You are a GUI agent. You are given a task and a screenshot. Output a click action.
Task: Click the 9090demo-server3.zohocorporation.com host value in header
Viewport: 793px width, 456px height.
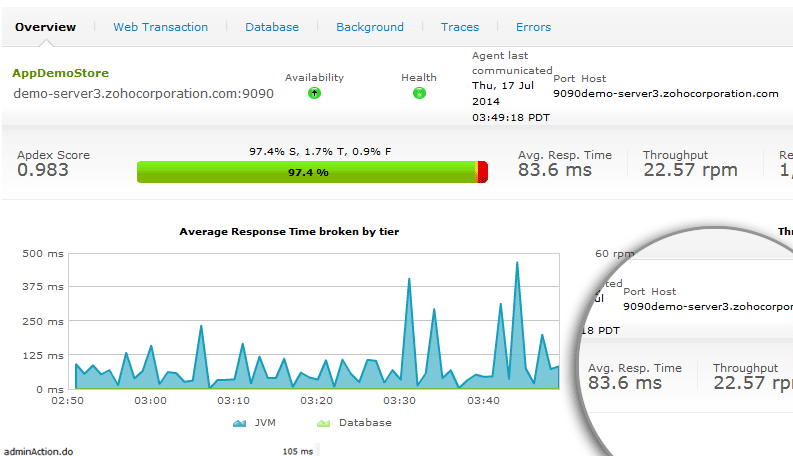666,94
